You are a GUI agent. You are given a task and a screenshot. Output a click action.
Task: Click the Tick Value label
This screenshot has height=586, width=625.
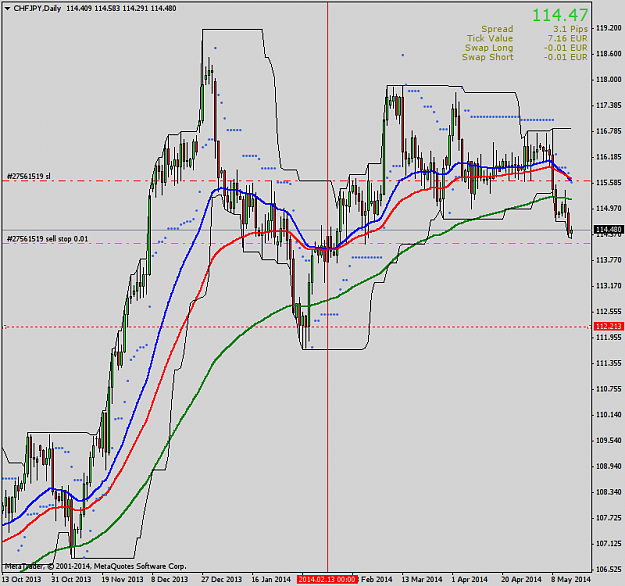tap(490, 39)
